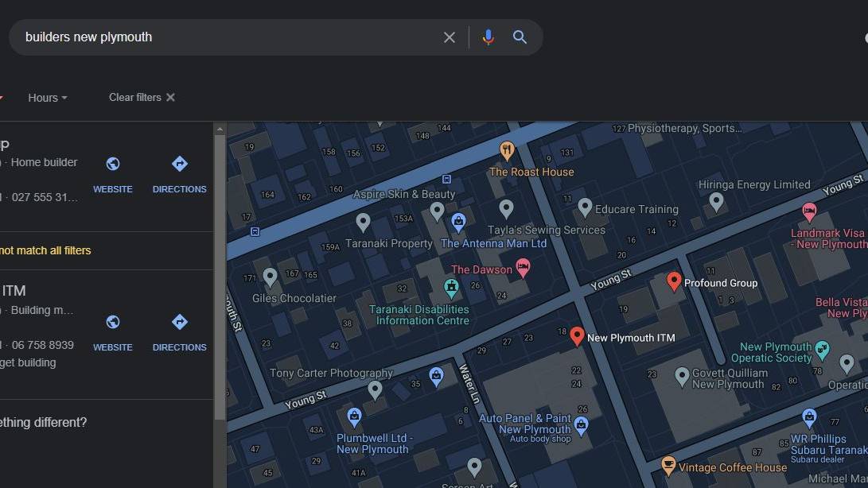Open Aspire Skin & Beauty map pin

coord(437,211)
